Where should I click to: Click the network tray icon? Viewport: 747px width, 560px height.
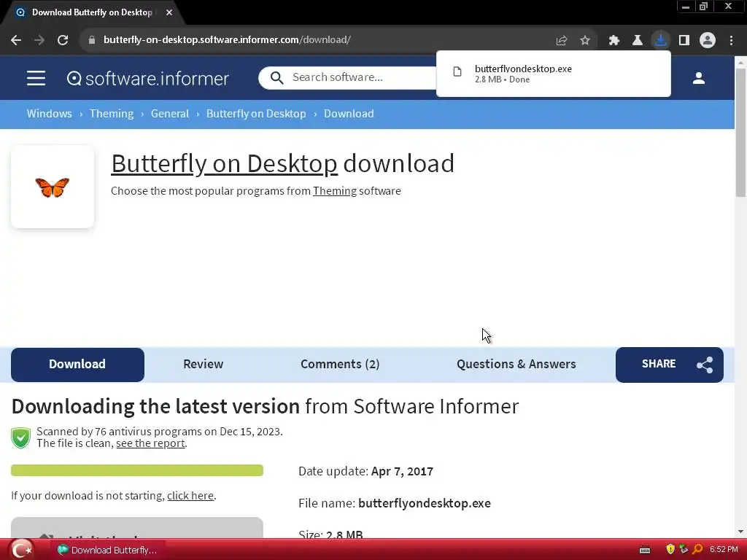point(684,550)
